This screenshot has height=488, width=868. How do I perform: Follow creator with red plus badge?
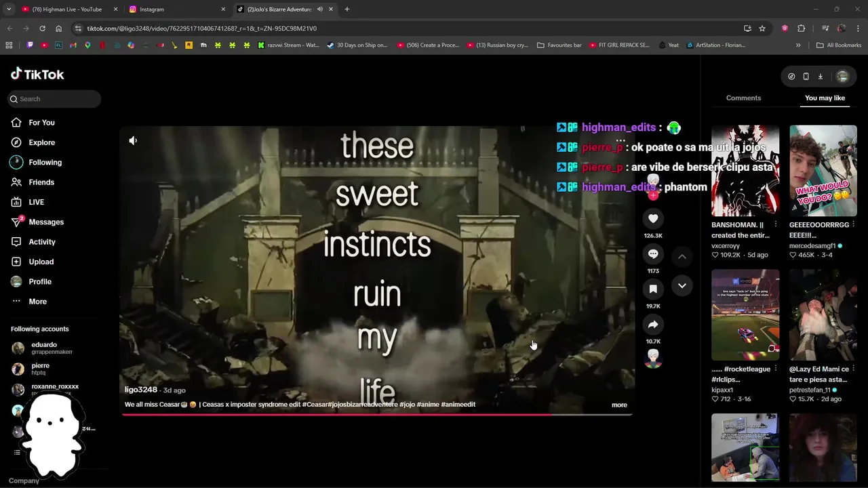point(653,195)
